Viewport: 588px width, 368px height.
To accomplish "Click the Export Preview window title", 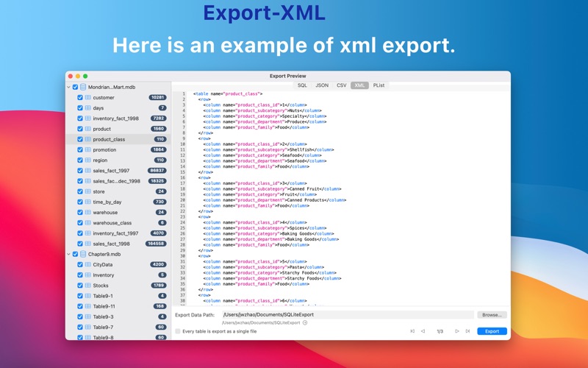I will [x=287, y=76].
